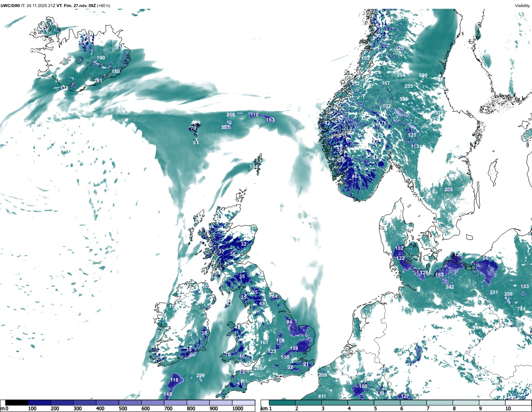Click the '(+60 h)' forecast offset text
The height and width of the screenshot is (412, 532).
(104, 5)
